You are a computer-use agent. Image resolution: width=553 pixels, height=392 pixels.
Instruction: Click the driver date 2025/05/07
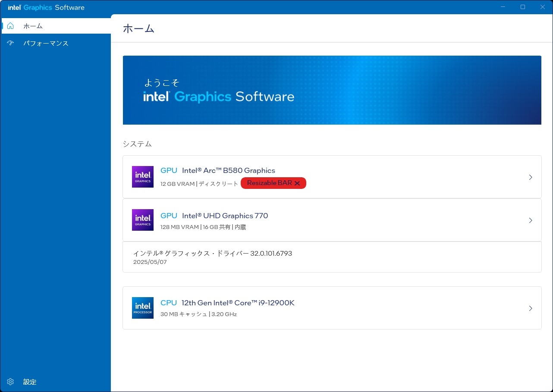(150, 262)
